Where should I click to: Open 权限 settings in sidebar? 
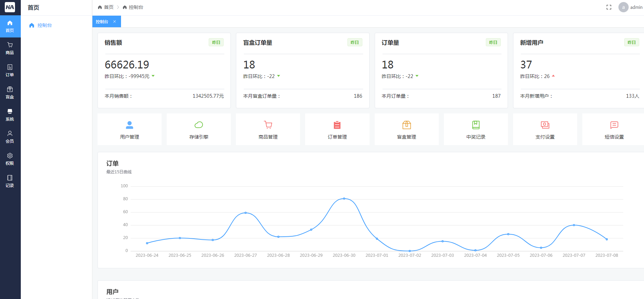[10, 159]
